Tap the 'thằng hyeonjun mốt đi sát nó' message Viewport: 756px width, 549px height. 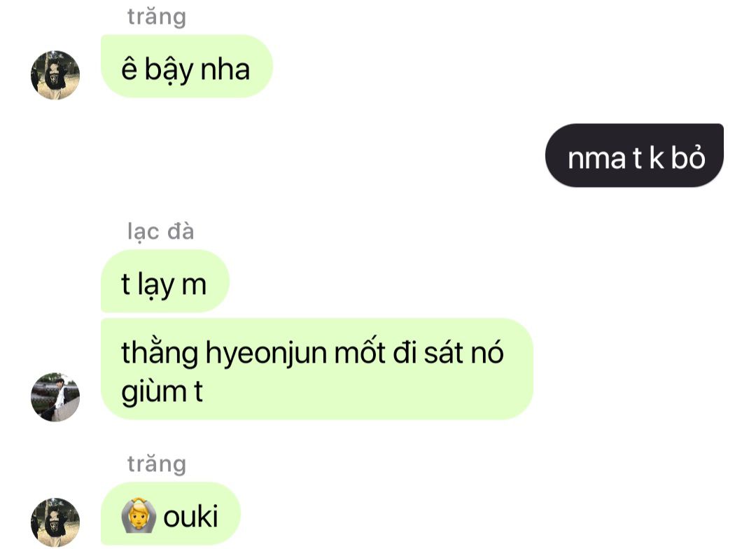pos(317,369)
